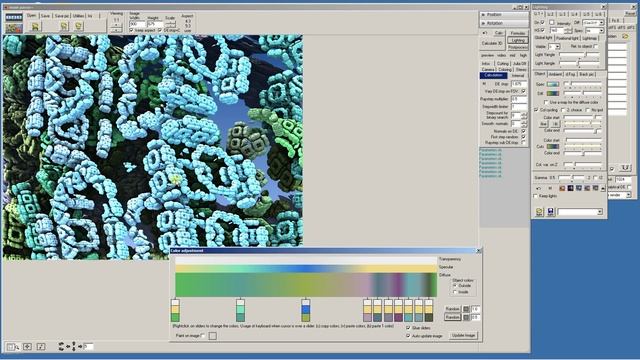Screen dimensions: 640x360
Task: Click the upper Random button
Action: (x=452, y=309)
